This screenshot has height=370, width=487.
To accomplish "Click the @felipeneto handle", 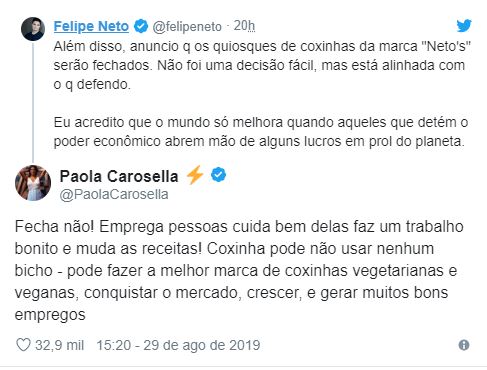I will point(187,26).
